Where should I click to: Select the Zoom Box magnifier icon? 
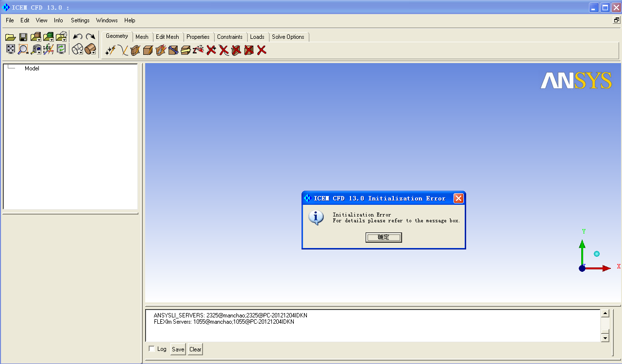23,49
